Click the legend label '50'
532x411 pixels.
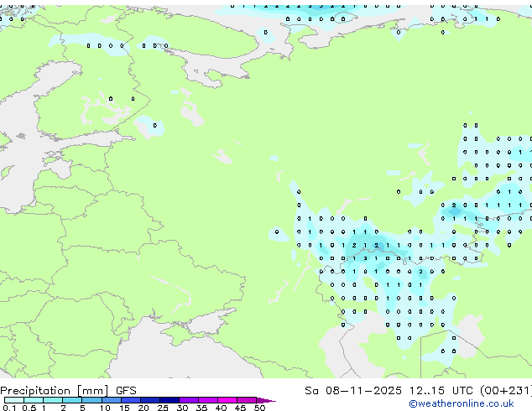[259, 408]
